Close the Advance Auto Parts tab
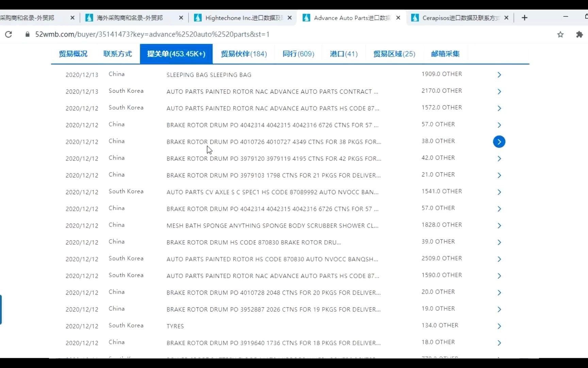This screenshot has height=368, width=588. [398, 18]
